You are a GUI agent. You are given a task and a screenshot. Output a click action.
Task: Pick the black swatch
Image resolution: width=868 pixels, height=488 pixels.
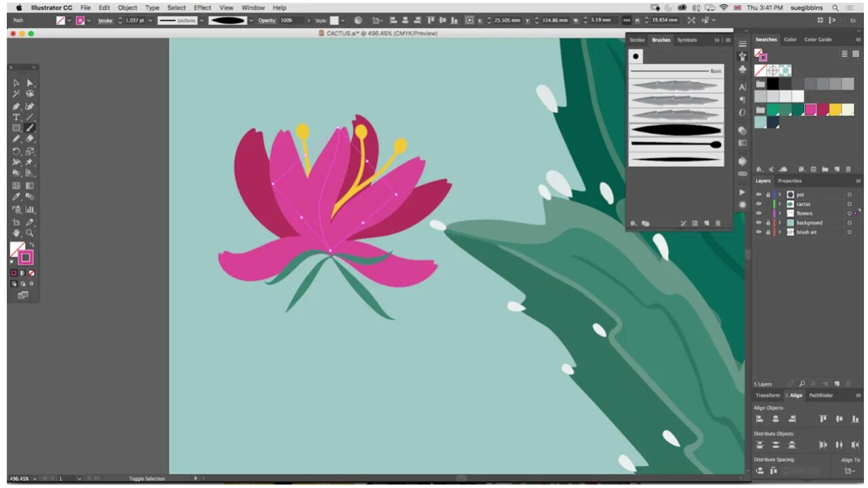click(772, 83)
